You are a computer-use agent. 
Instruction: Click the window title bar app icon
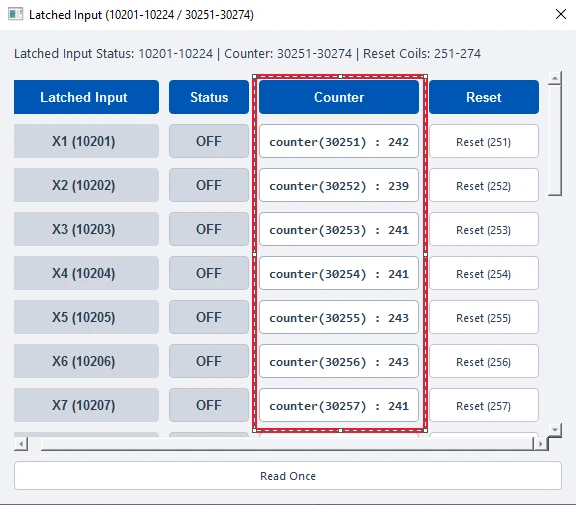click(15, 15)
